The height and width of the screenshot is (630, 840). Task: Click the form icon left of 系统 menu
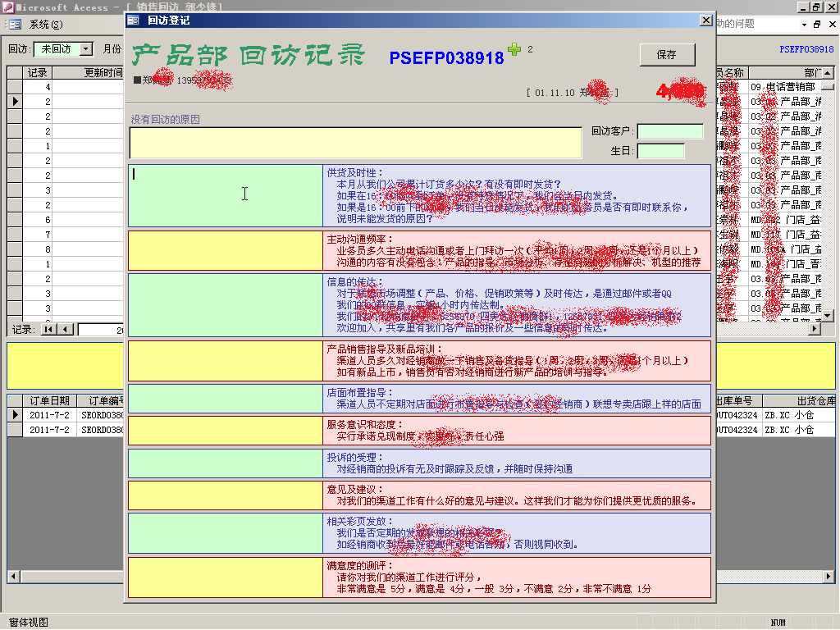point(15,25)
